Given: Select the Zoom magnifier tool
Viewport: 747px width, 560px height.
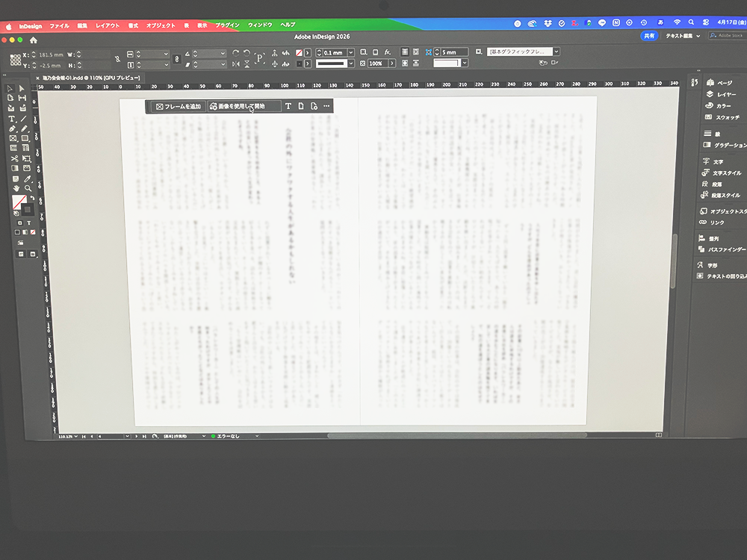Looking at the screenshot, I should [27, 188].
